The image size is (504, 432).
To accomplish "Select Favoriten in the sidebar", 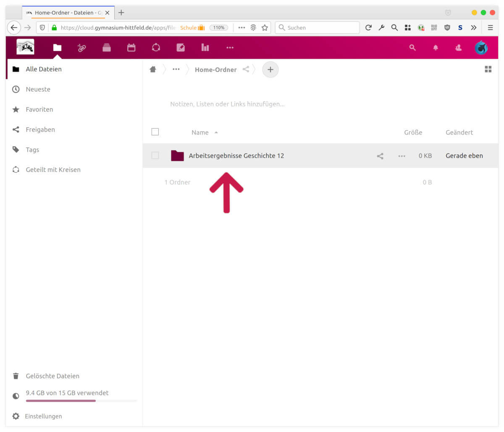I will [x=39, y=110].
